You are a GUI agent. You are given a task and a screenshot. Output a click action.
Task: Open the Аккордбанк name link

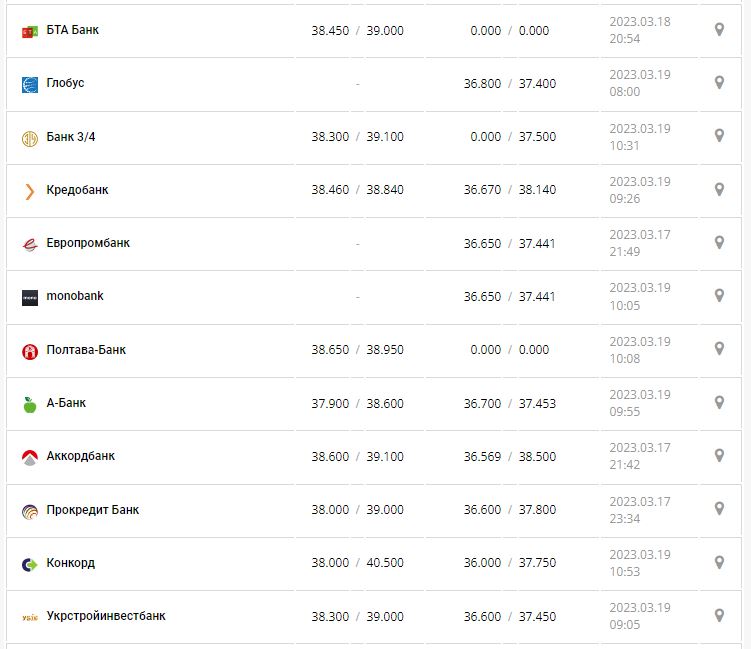click(x=81, y=456)
